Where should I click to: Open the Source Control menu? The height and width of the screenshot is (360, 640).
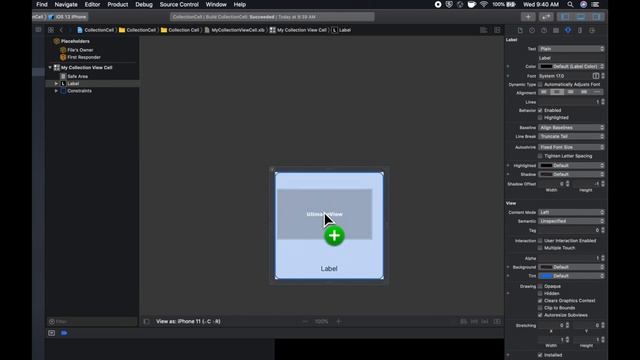tap(179, 4)
